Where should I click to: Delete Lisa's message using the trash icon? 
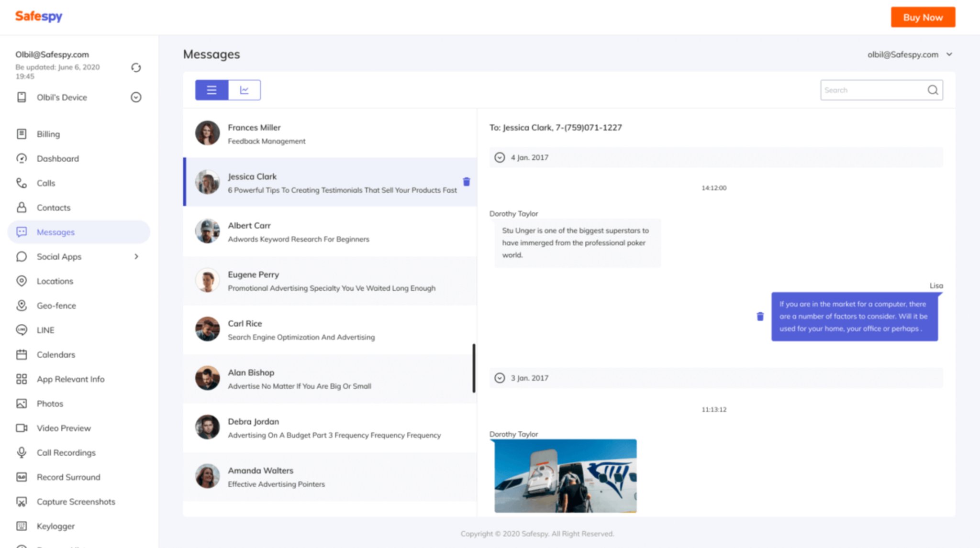760,317
